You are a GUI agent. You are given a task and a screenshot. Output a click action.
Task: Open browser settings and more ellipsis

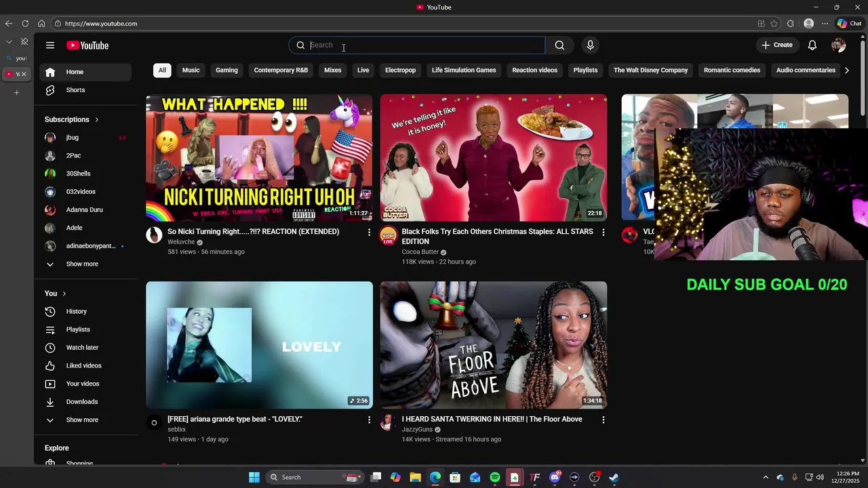825,24
